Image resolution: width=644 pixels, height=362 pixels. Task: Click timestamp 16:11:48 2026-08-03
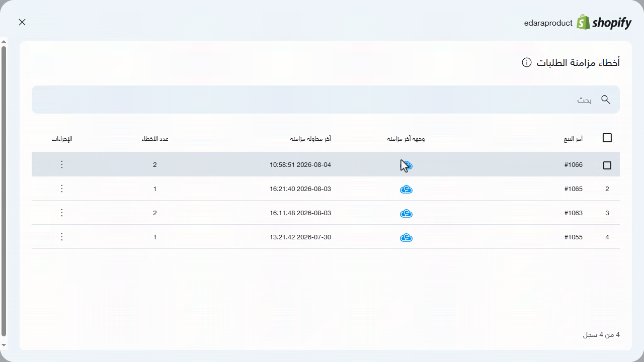click(300, 213)
